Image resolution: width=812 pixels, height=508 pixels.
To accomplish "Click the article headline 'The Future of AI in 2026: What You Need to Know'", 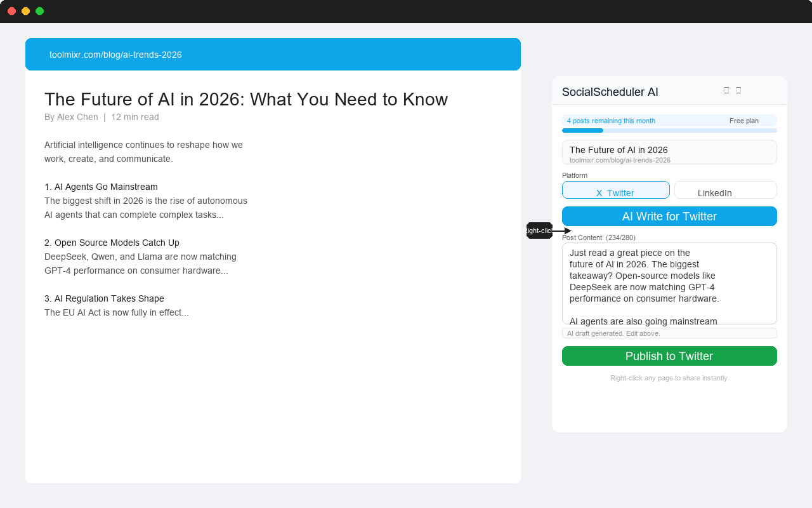I will coord(246,99).
